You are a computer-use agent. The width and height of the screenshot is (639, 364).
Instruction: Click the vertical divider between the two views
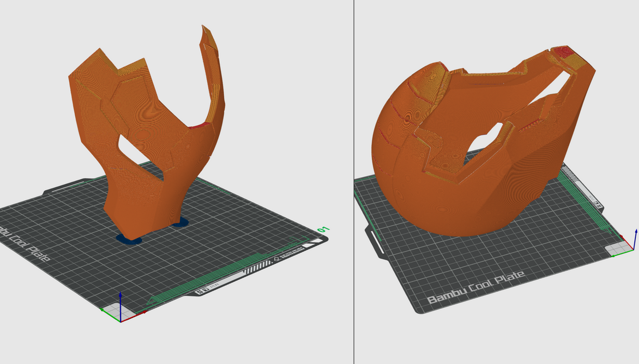(x=354, y=182)
